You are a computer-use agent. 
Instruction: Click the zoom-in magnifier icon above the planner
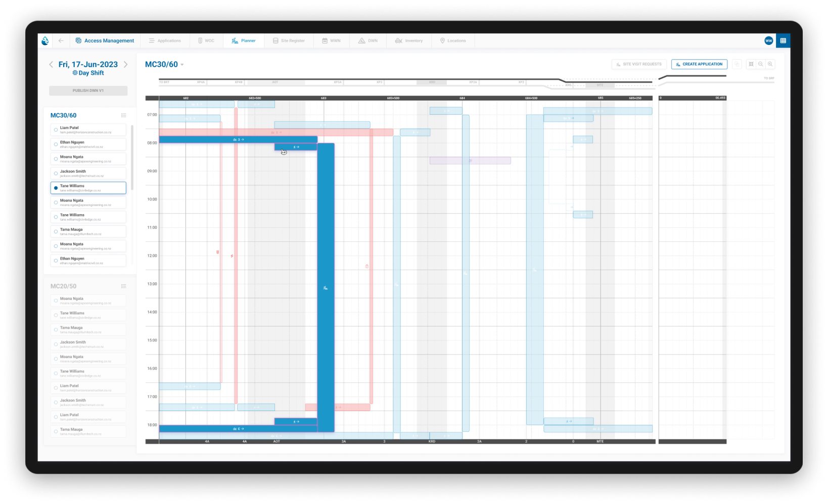(x=770, y=64)
